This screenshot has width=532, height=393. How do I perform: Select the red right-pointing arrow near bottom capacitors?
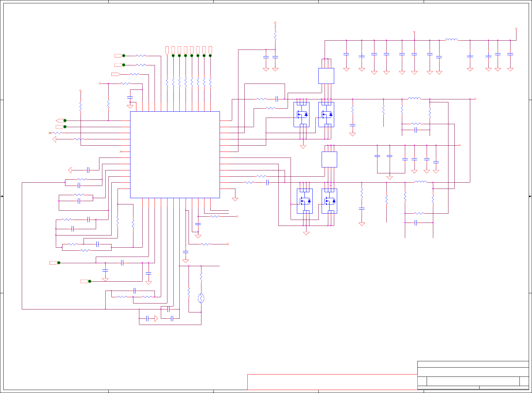[156, 319]
